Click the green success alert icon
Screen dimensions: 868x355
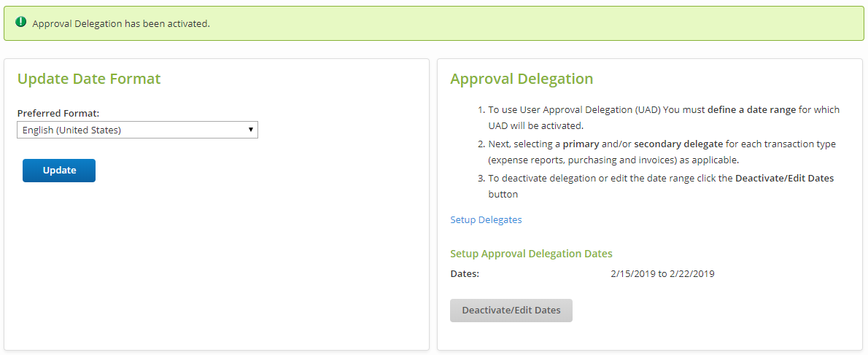[20, 23]
